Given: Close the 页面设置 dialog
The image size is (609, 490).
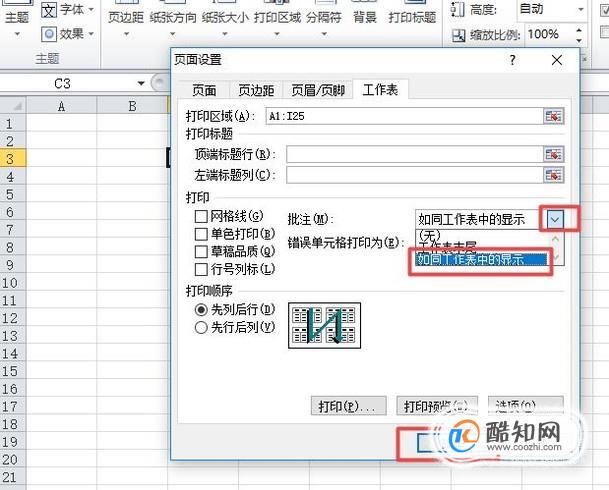Looking at the screenshot, I should coord(557,60).
